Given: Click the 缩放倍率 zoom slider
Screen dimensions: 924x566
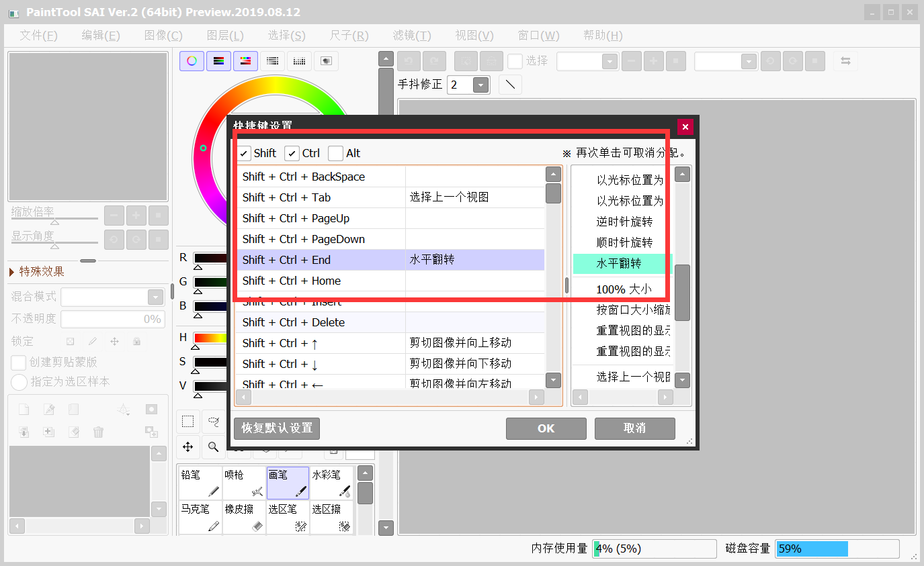Looking at the screenshot, I should click(55, 220).
